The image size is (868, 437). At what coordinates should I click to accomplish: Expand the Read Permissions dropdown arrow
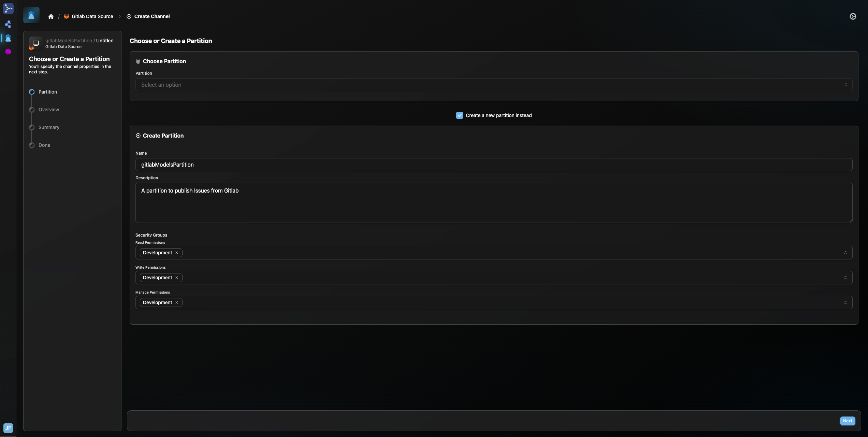tap(845, 253)
